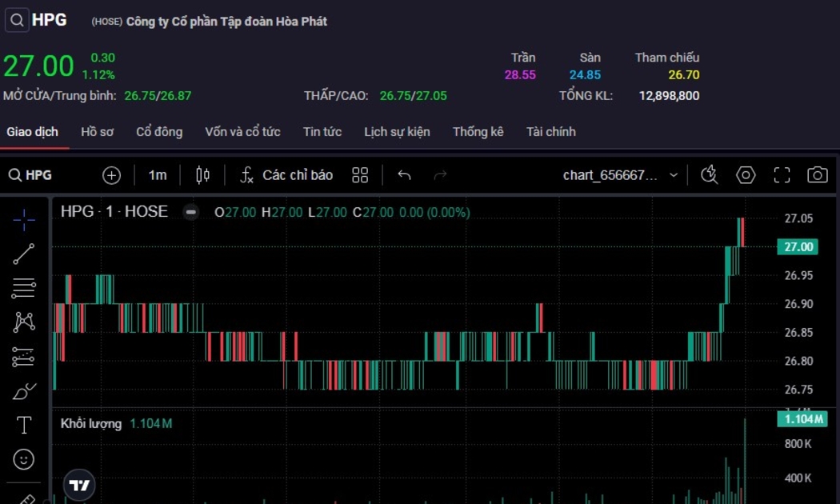Click the crosshair cursor tool
Image resolution: width=840 pixels, height=504 pixels.
point(24,219)
